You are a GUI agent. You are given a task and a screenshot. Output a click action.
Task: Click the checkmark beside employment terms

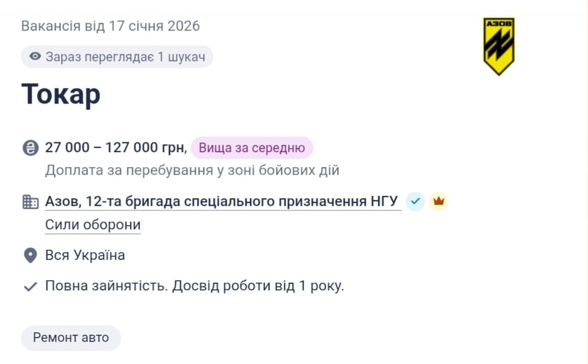(29, 286)
